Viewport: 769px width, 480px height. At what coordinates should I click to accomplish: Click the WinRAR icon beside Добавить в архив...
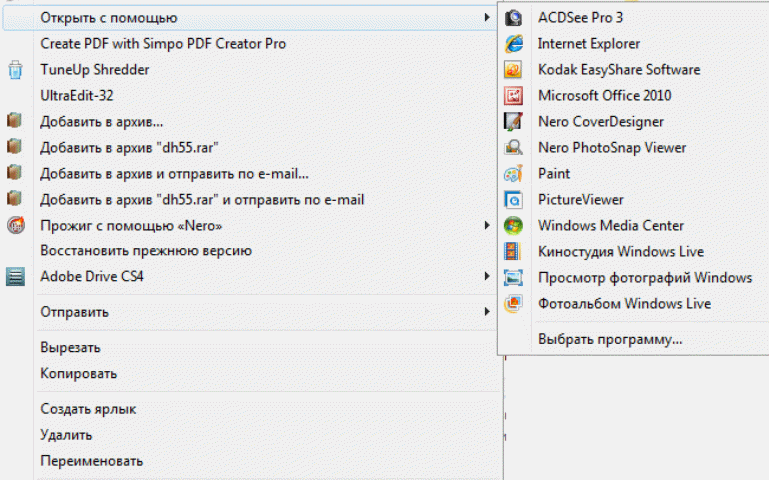click(x=15, y=121)
